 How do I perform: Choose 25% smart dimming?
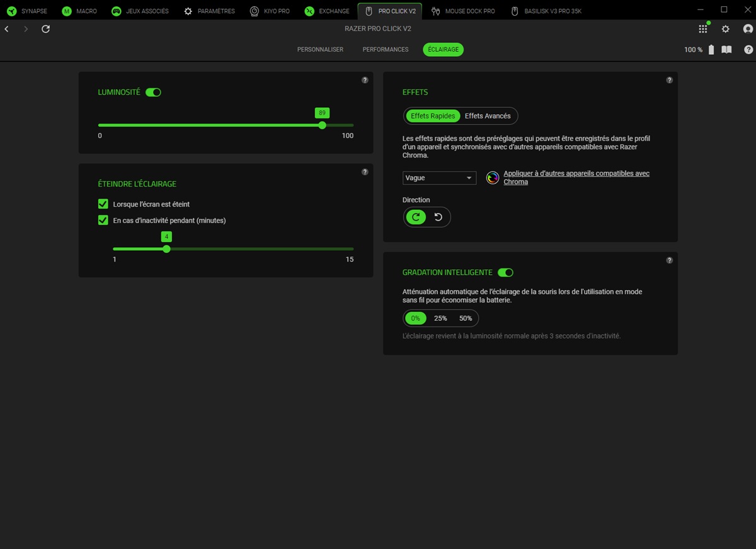(440, 318)
